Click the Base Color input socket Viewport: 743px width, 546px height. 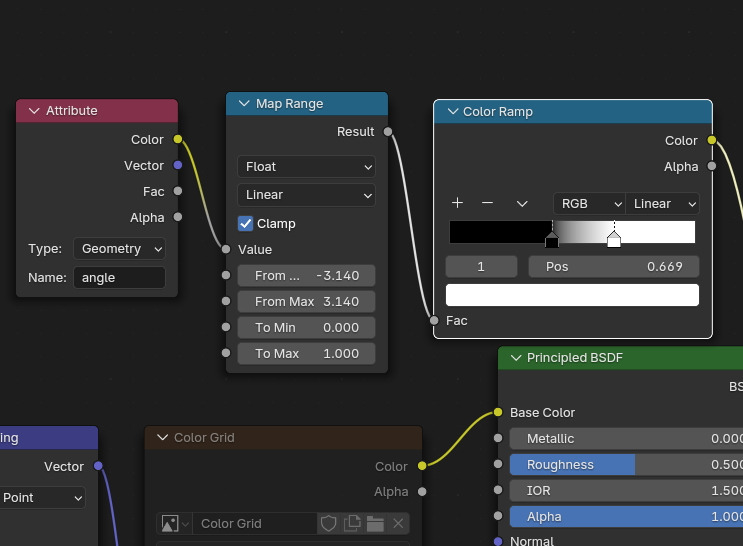click(x=498, y=412)
